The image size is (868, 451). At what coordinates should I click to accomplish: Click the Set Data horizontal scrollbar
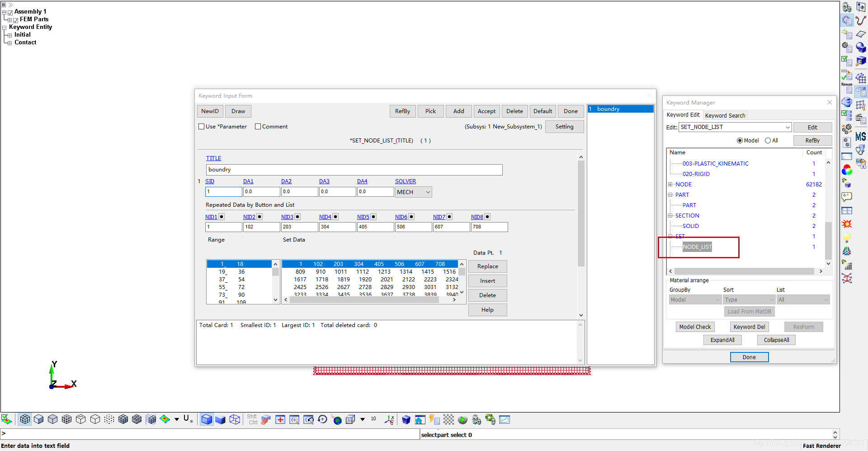(364, 300)
